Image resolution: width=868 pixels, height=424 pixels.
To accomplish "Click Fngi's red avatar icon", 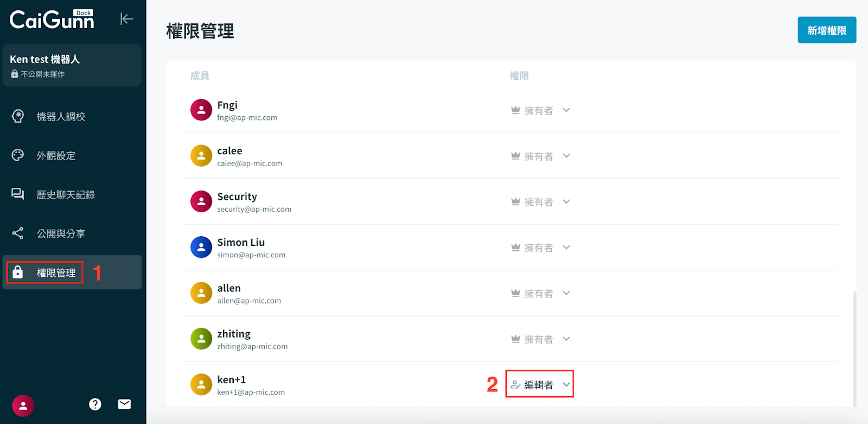I will [201, 110].
